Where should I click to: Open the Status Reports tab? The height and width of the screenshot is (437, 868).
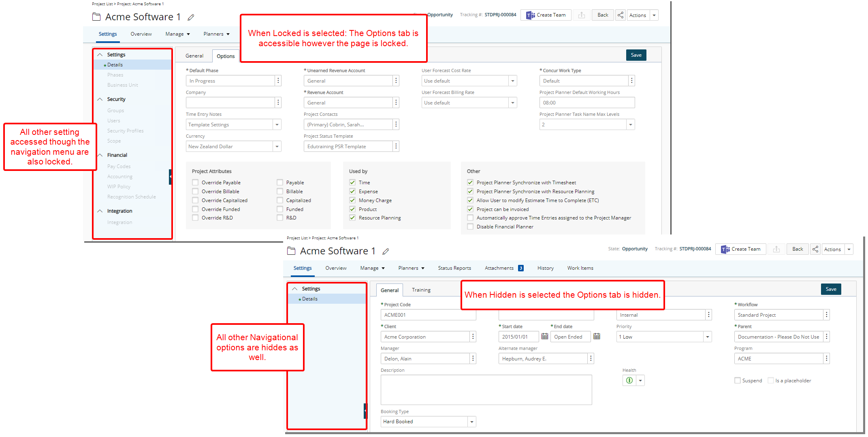click(x=454, y=268)
